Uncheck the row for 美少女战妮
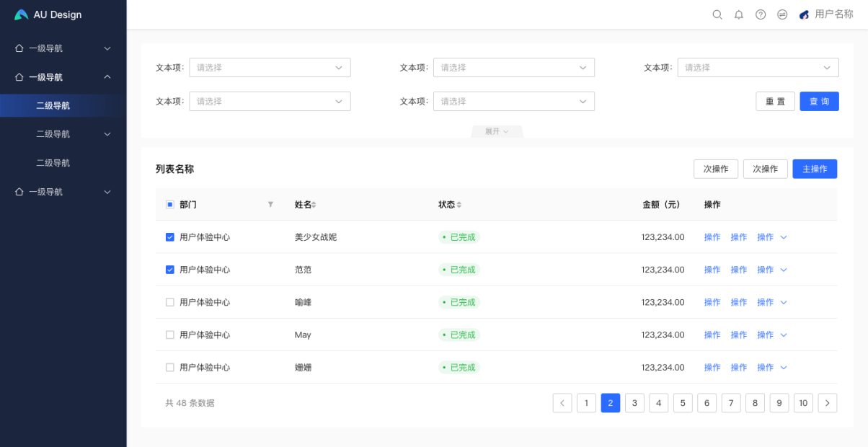Image resolution: width=868 pixels, height=447 pixels. [170, 237]
